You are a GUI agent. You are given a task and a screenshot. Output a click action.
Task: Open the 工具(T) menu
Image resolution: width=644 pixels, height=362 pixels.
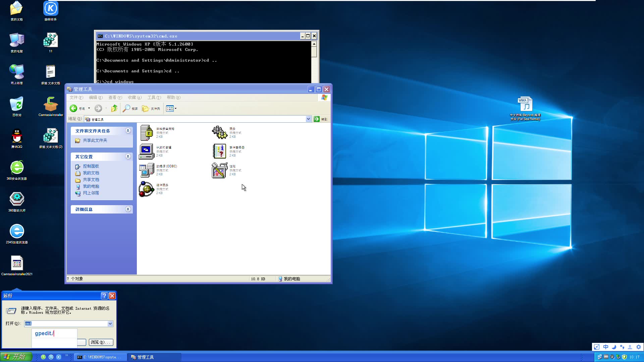[x=154, y=98]
